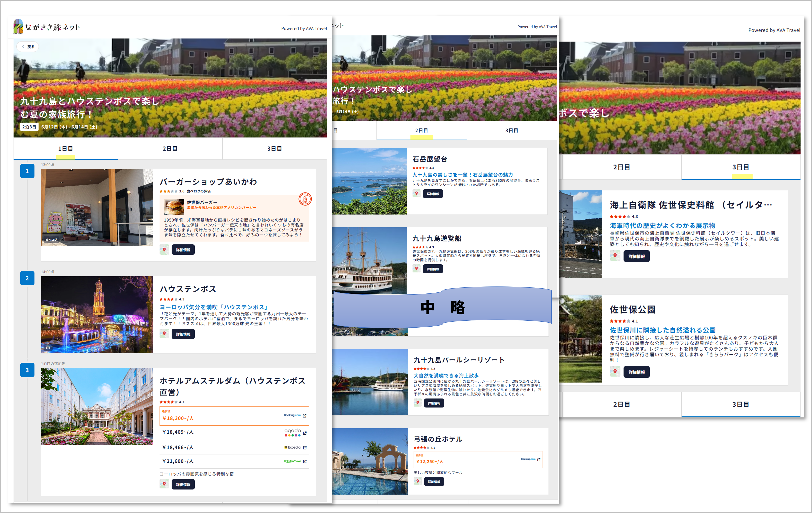Open the ハウステンボス night photo

(x=97, y=315)
